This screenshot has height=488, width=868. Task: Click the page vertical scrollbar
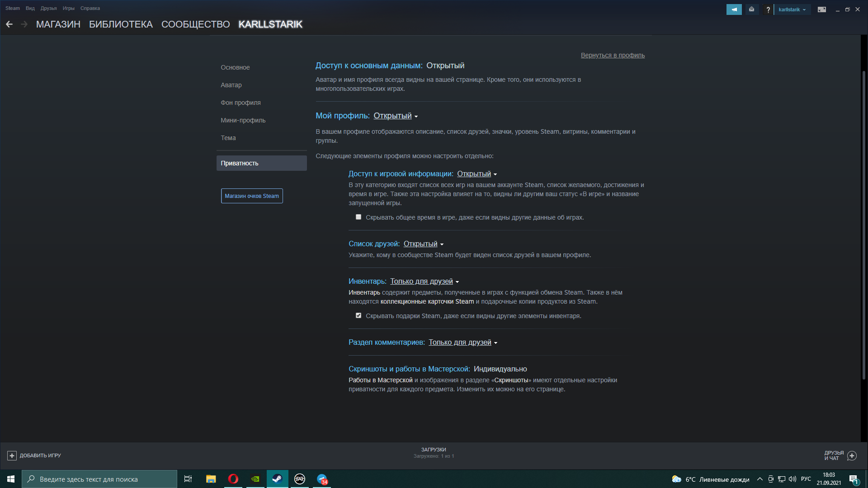point(864,225)
